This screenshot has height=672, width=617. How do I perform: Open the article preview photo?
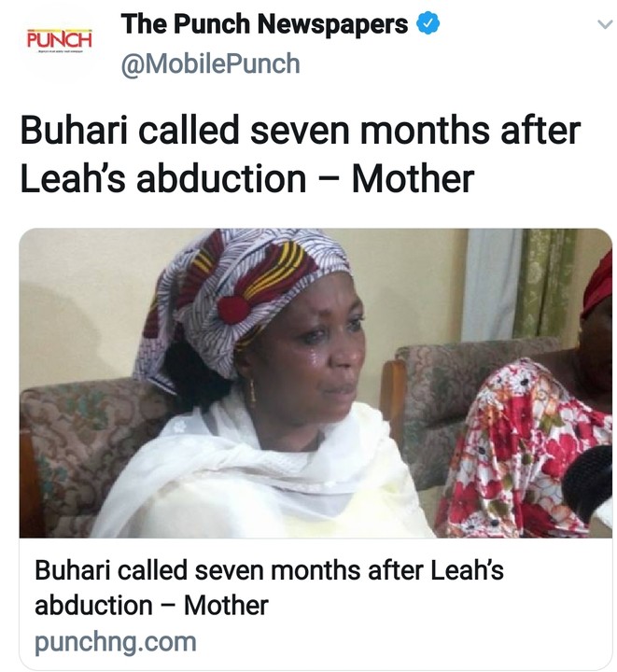316,383
